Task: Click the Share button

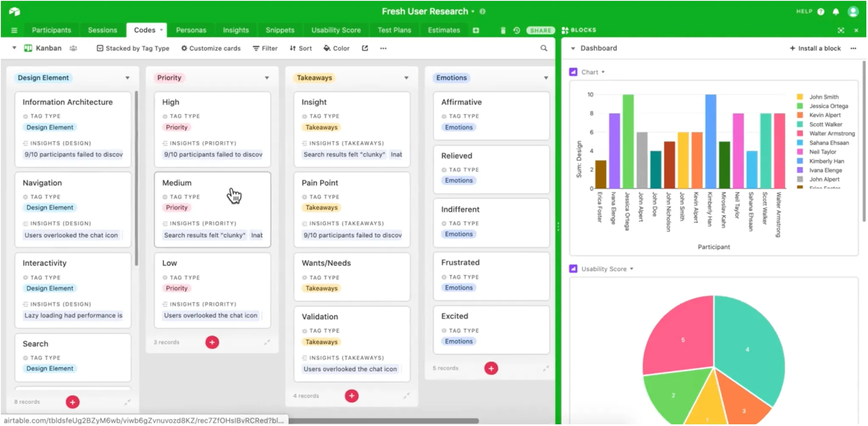Action: click(x=540, y=30)
